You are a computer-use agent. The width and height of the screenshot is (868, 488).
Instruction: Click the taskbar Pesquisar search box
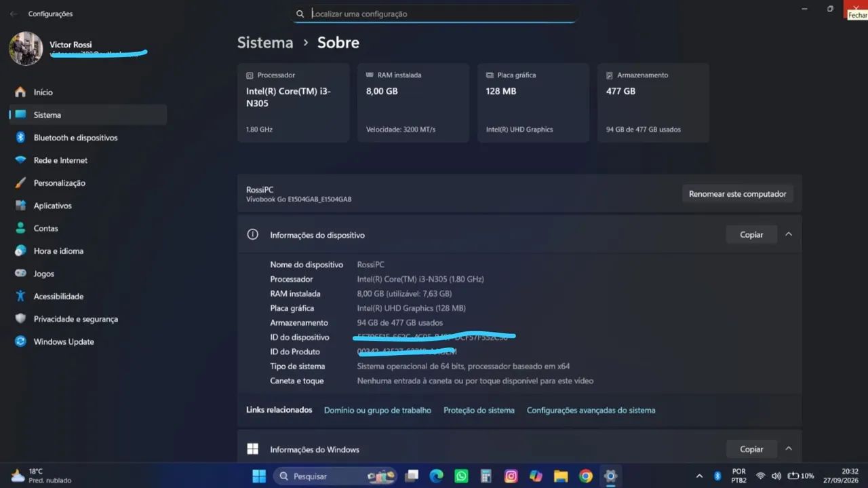(336, 476)
